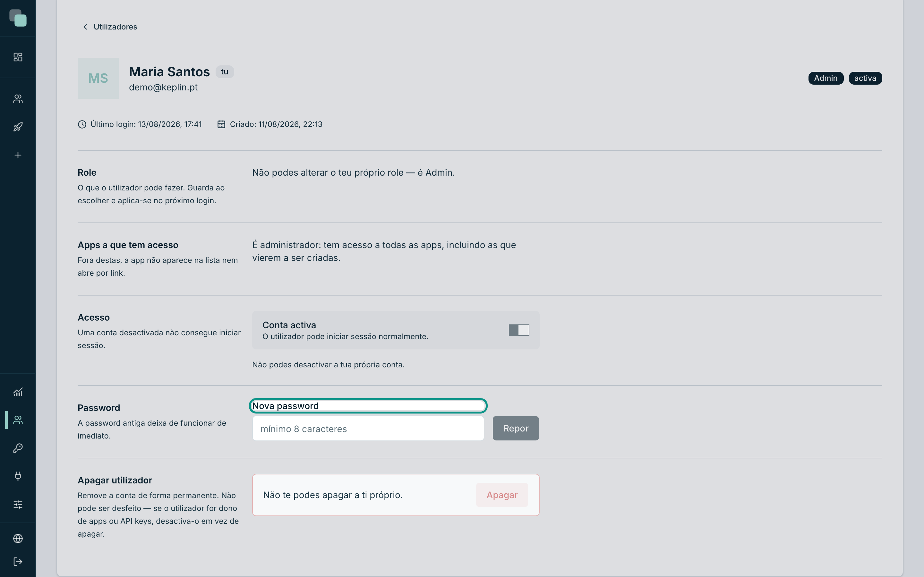The width and height of the screenshot is (924, 577).
Task: Click the Apagar user button
Action: [502, 495]
